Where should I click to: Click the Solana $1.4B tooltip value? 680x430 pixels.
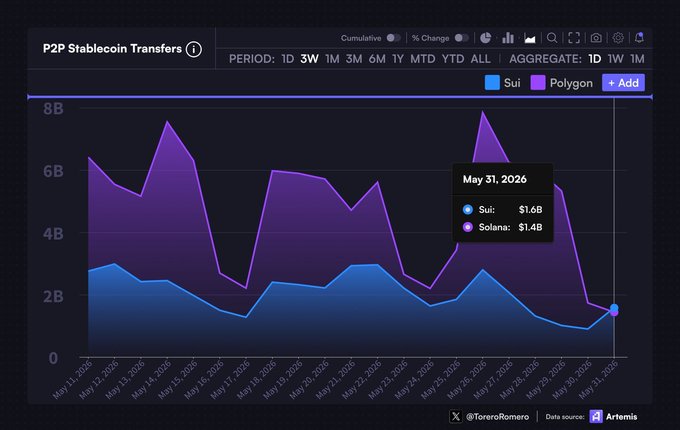coord(530,227)
